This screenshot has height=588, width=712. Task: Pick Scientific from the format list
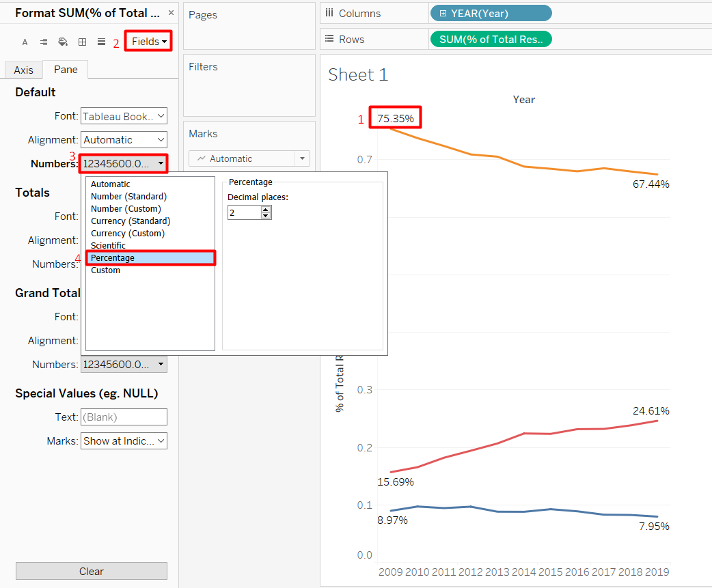point(109,246)
